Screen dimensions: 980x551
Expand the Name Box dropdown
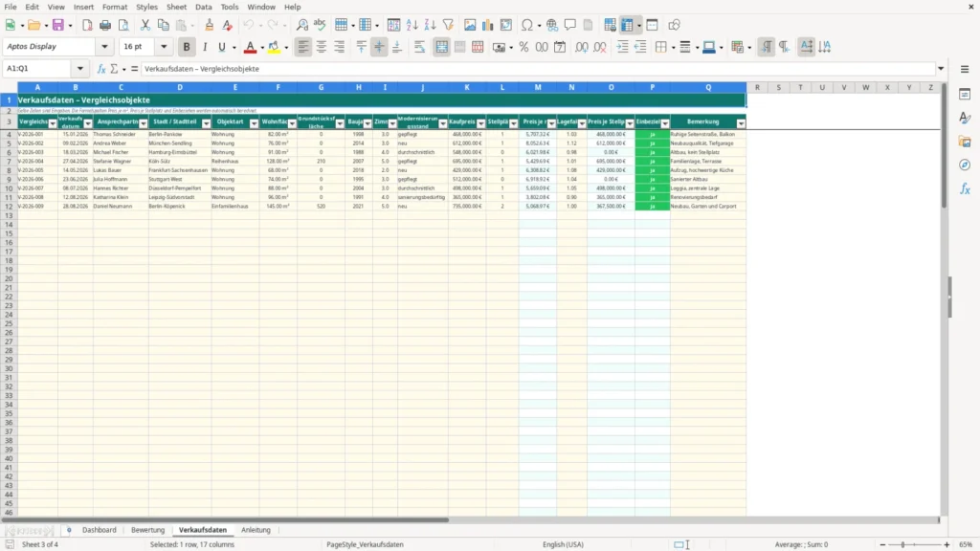[80, 69]
